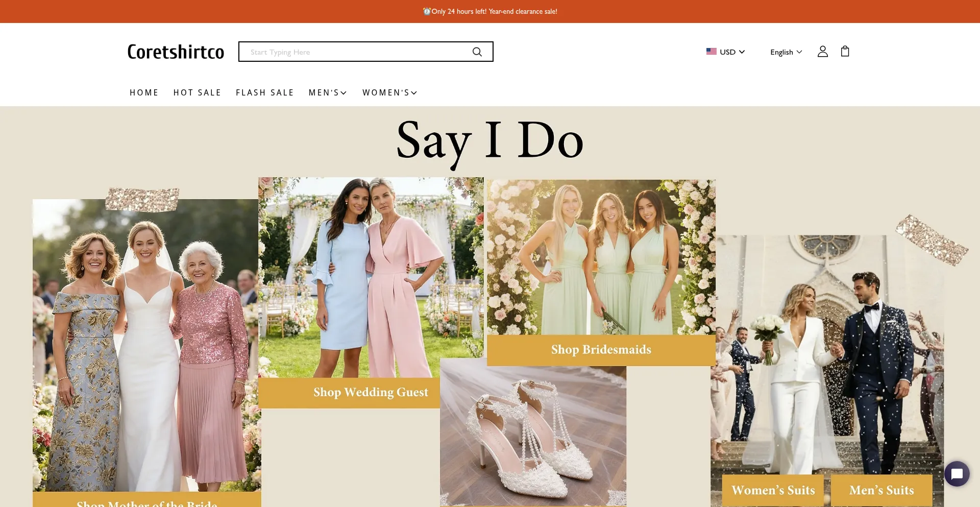
Task: Expand the English language dropdown
Action: (x=786, y=52)
